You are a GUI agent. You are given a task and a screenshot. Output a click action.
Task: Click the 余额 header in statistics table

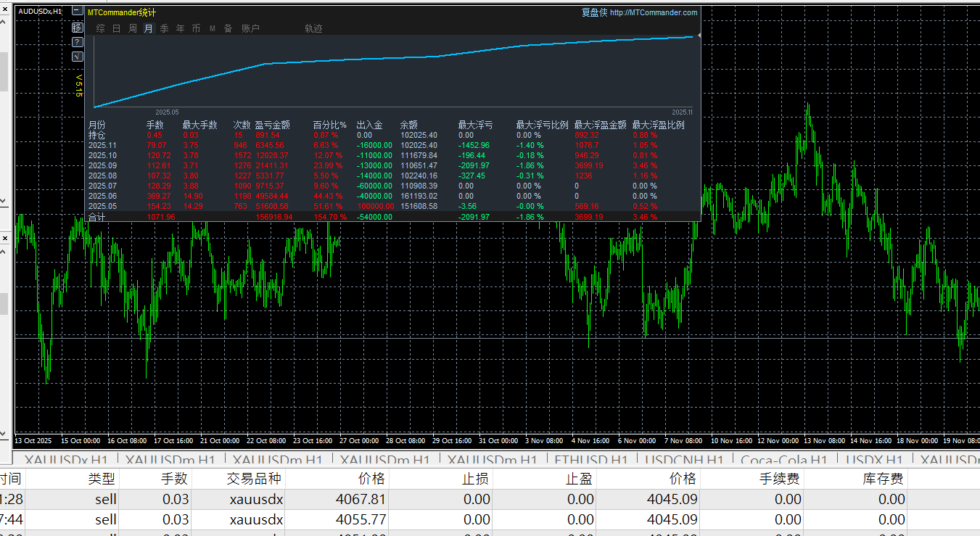(x=409, y=125)
